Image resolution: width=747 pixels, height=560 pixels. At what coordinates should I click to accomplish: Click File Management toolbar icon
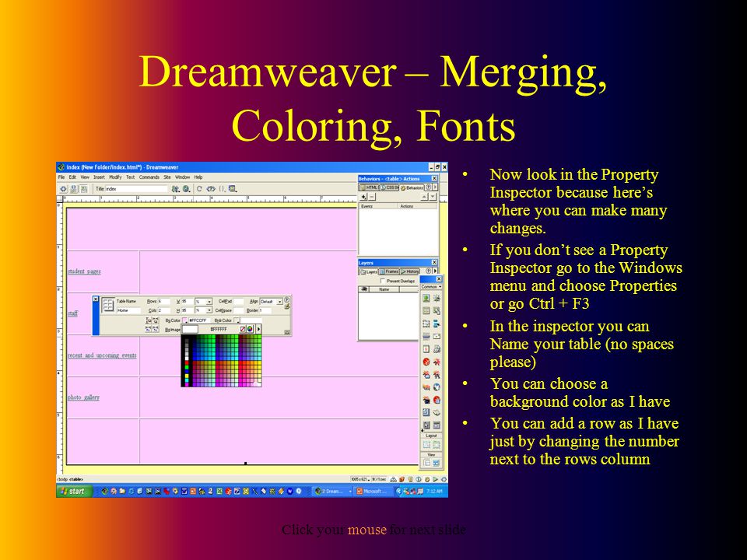tap(176, 189)
